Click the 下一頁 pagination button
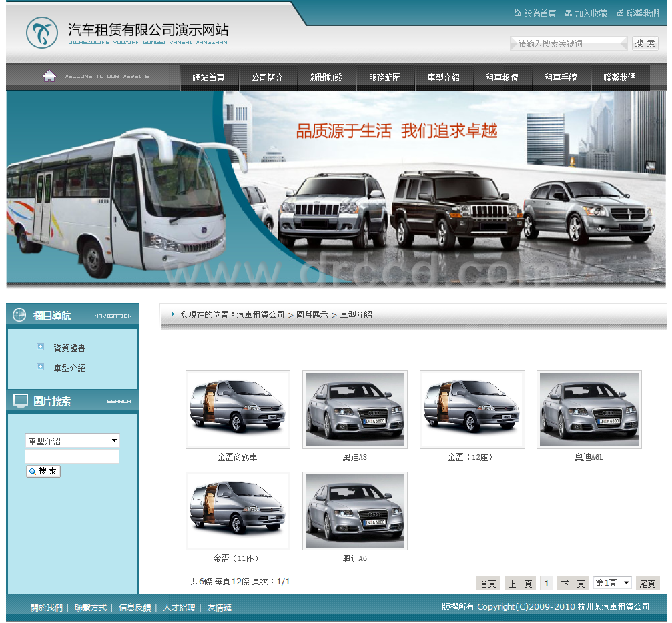This screenshot has width=672, height=623. point(573,584)
